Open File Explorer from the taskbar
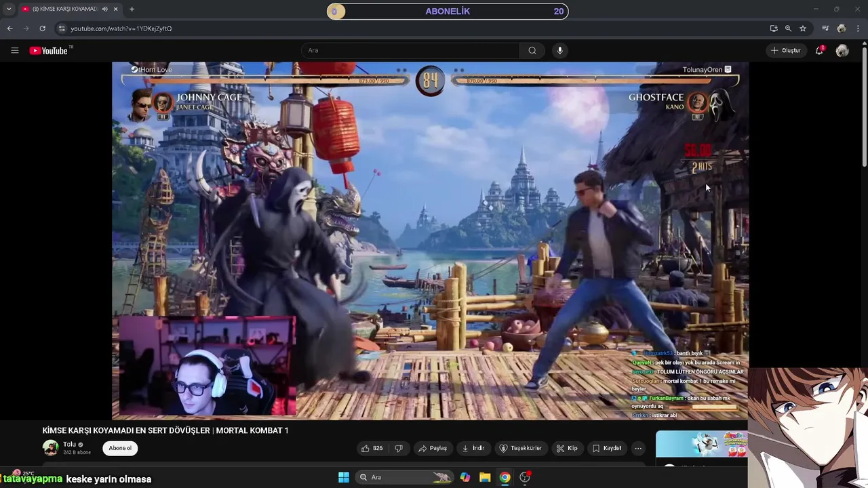 click(485, 477)
